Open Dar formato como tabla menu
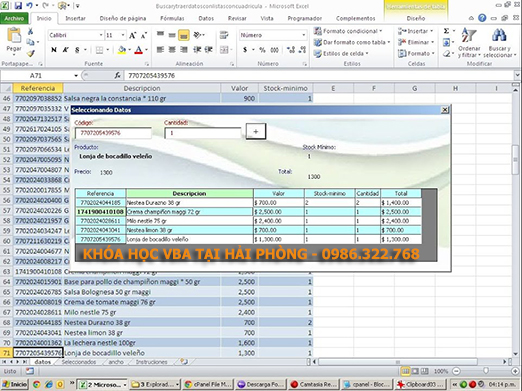The width and height of the screenshot is (522, 391). pos(352,42)
